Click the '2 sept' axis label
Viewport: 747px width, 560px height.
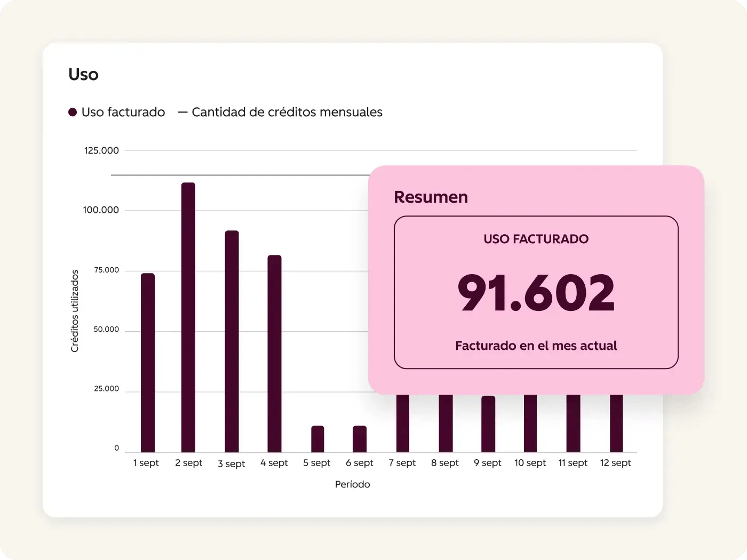pyautogui.click(x=189, y=463)
